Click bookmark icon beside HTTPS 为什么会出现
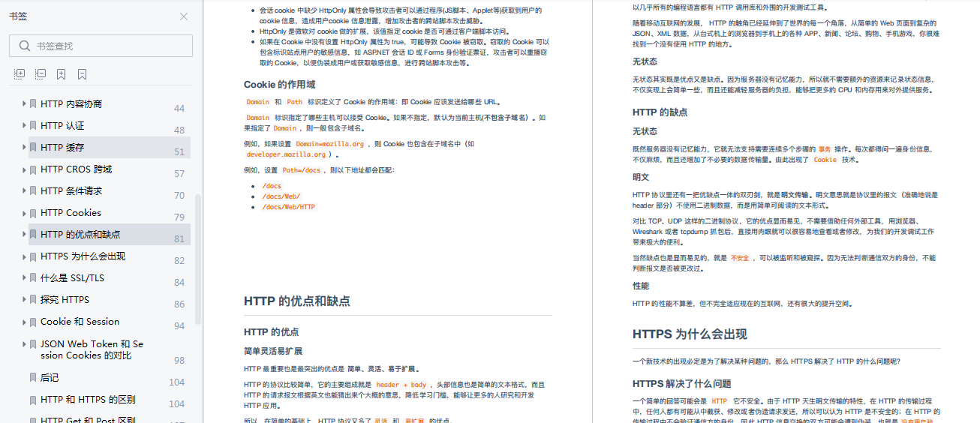 click(33, 256)
